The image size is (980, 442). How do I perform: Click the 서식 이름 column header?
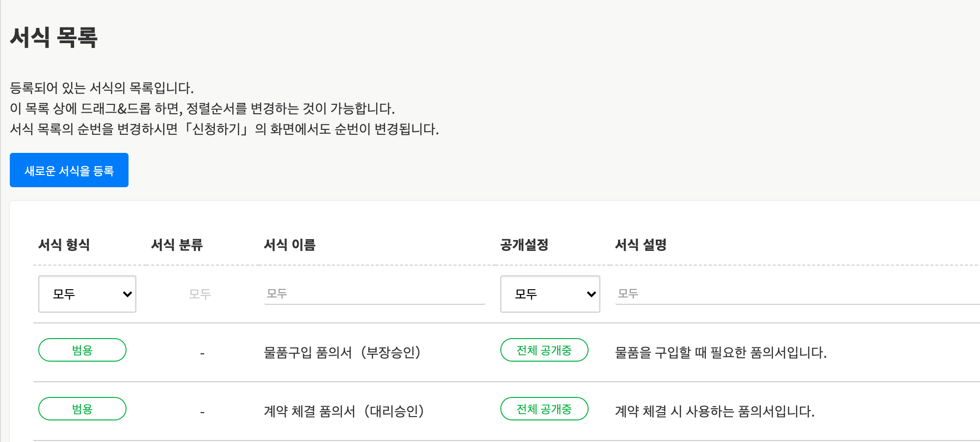click(290, 245)
